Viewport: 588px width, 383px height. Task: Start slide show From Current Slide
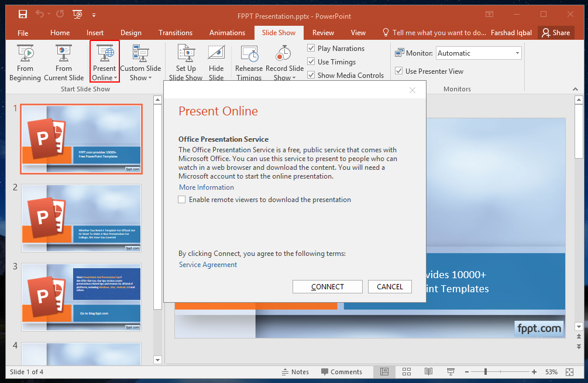[64, 62]
